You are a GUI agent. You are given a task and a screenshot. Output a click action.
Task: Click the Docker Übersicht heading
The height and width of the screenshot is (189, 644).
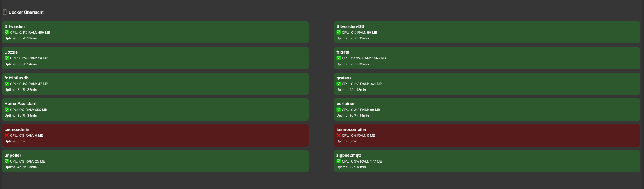26,12
